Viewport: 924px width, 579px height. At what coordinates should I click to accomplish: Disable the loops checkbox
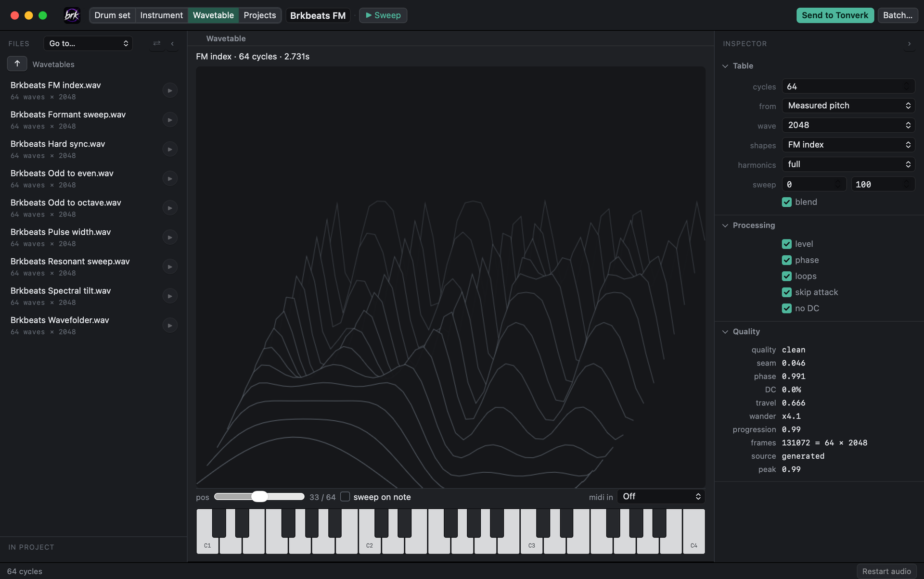pos(787,276)
